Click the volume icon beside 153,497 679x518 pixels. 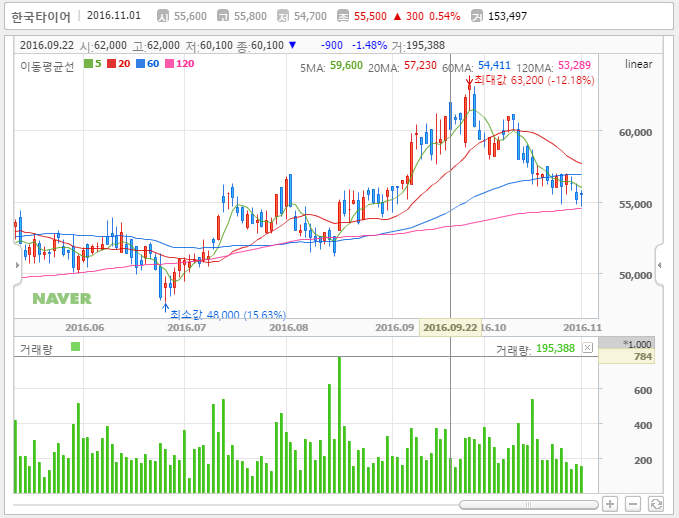[x=477, y=16]
